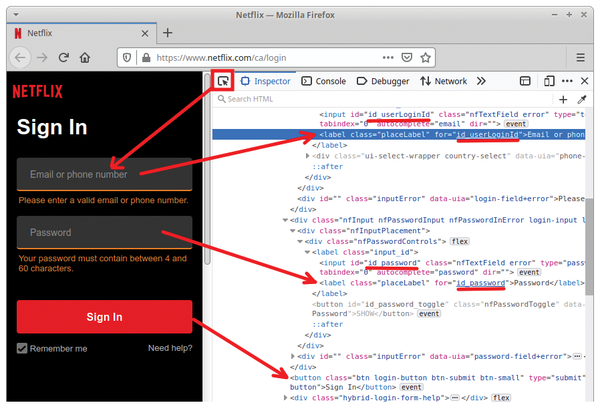Click the HTML inspector vertical scrollbar
Screen dimensions: 600x409
590,247
